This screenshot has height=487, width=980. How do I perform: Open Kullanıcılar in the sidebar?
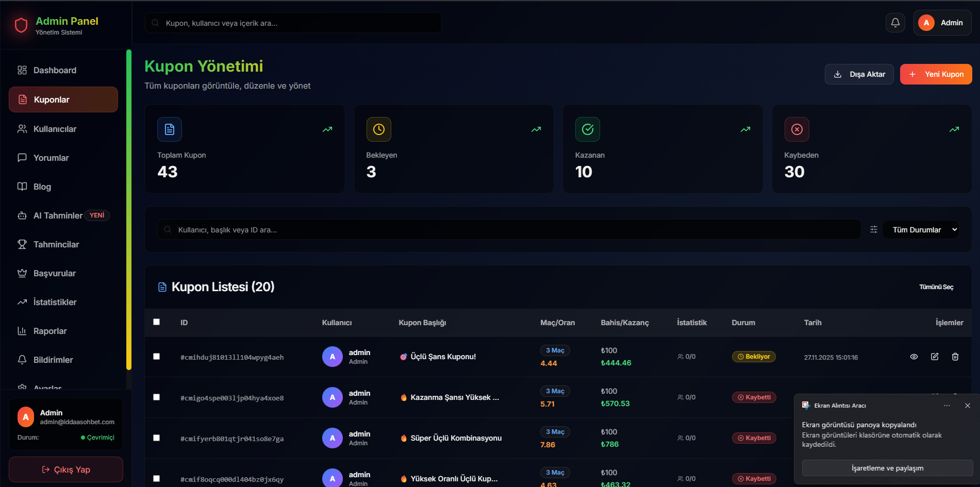click(55, 129)
